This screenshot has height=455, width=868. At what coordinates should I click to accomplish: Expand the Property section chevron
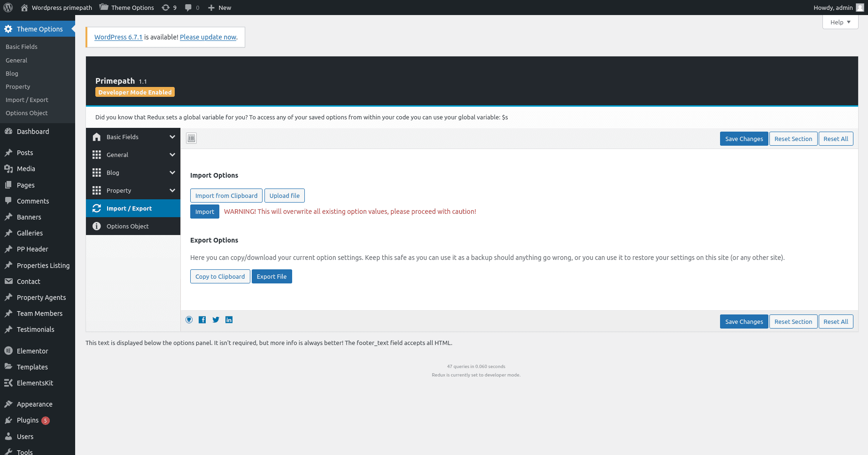[172, 190]
